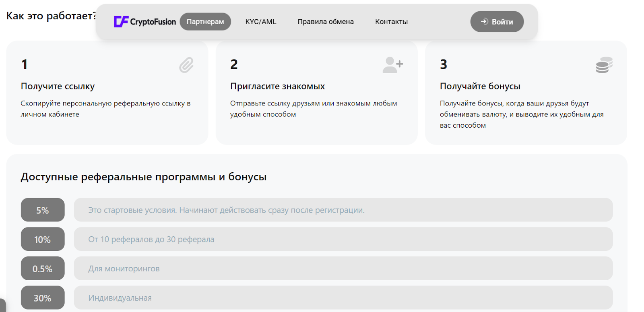Click the 'Получайте бонусы' card heading
Image resolution: width=644 pixels, height=312 pixels.
pyautogui.click(x=480, y=86)
